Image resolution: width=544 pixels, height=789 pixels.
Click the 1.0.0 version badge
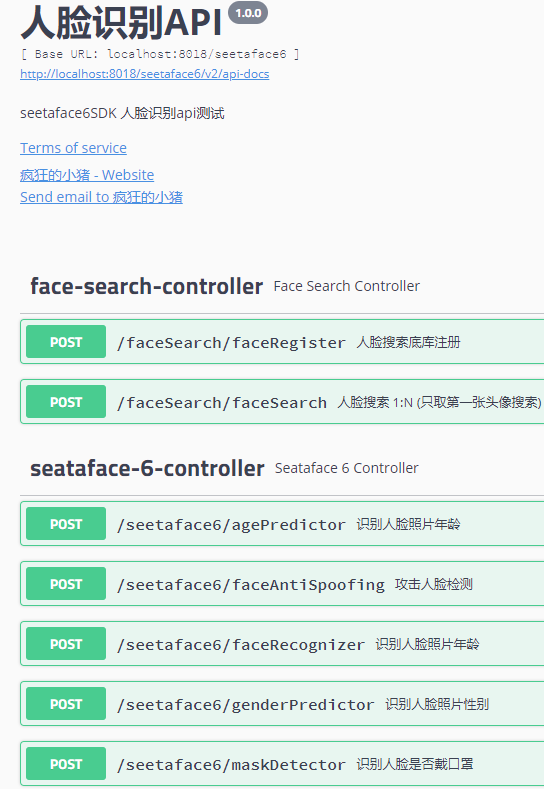248,13
